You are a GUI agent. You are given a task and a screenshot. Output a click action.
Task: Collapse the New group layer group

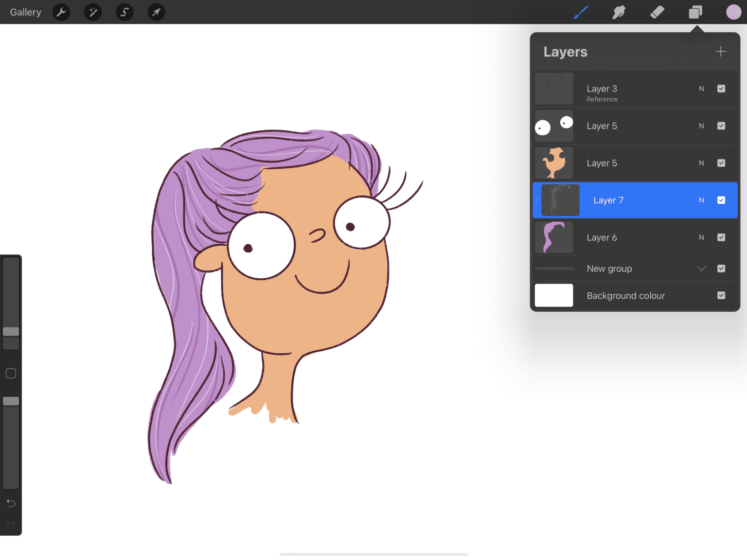pyautogui.click(x=701, y=269)
